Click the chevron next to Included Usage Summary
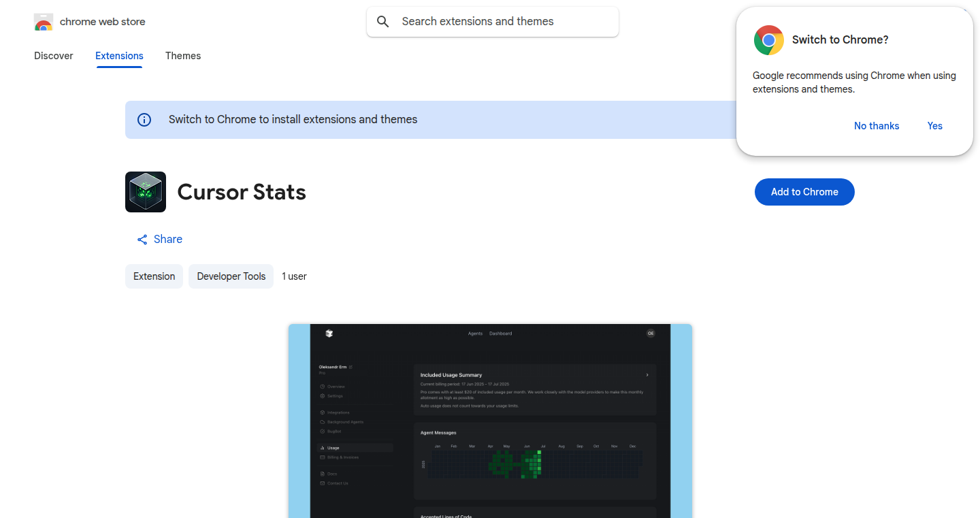Image resolution: width=980 pixels, height=518 pixels. tap(647, 375)
